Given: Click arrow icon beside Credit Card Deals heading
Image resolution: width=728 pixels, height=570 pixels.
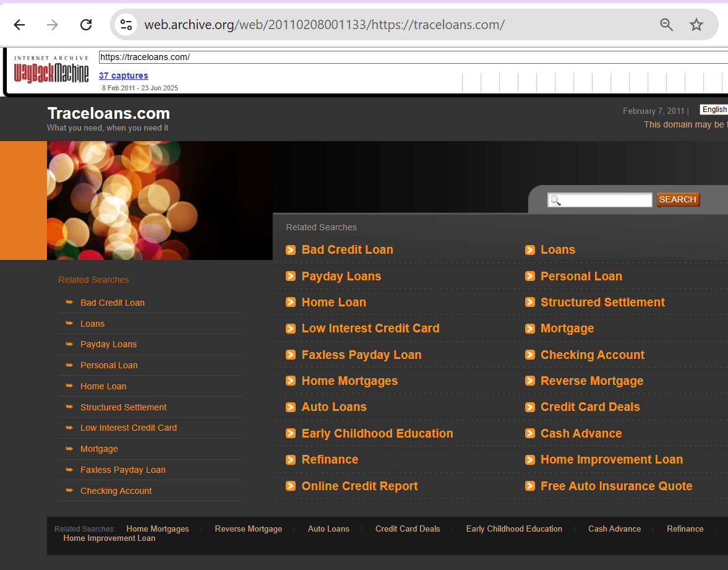Looking at the screenshot, I should (x=529, y=407).
